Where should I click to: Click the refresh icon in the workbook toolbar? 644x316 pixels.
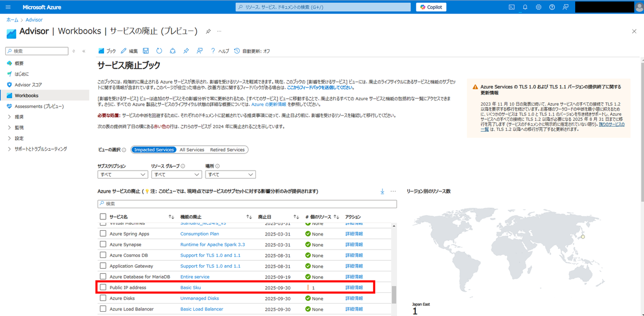point(159,51)
